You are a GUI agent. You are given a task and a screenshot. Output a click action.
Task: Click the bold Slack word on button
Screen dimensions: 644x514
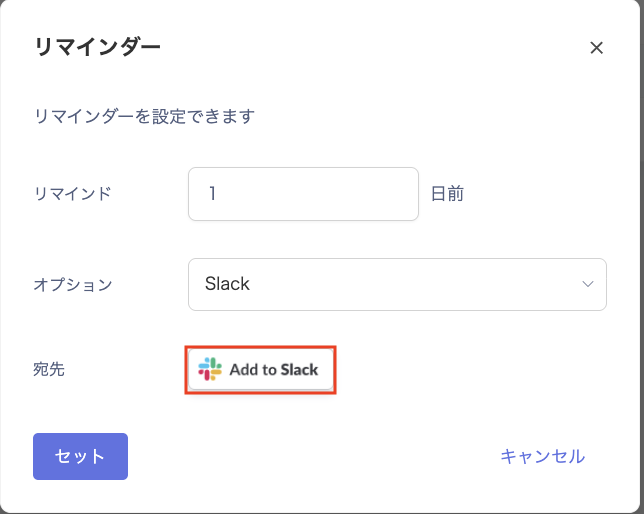299,369
